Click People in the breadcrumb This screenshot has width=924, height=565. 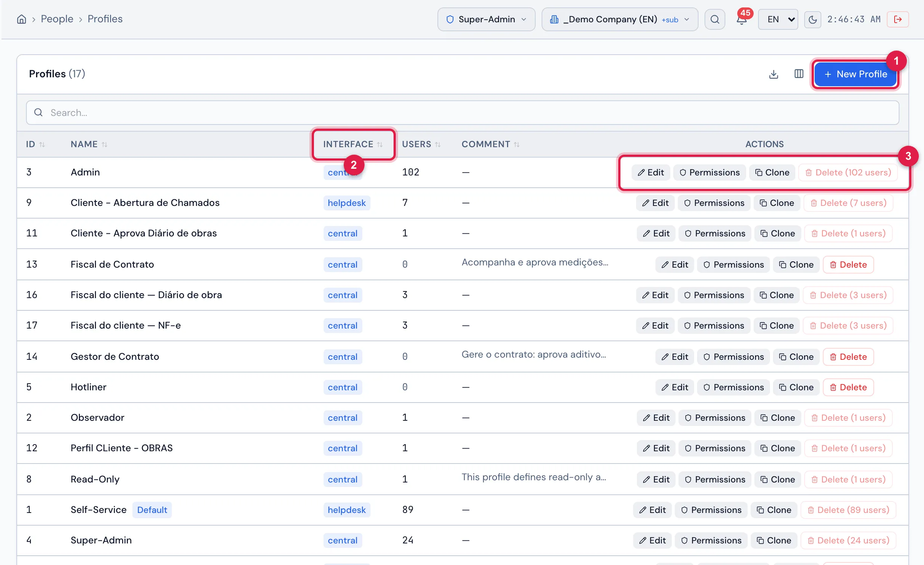tap(57, 19)
